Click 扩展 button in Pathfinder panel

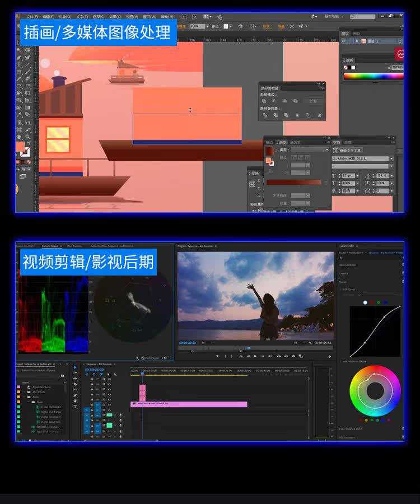tap(313, 101)
